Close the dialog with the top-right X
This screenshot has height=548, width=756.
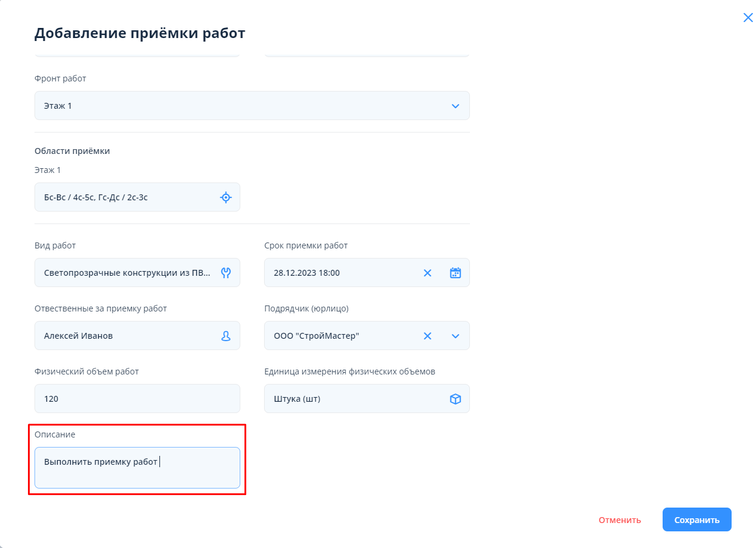point(748,18)
